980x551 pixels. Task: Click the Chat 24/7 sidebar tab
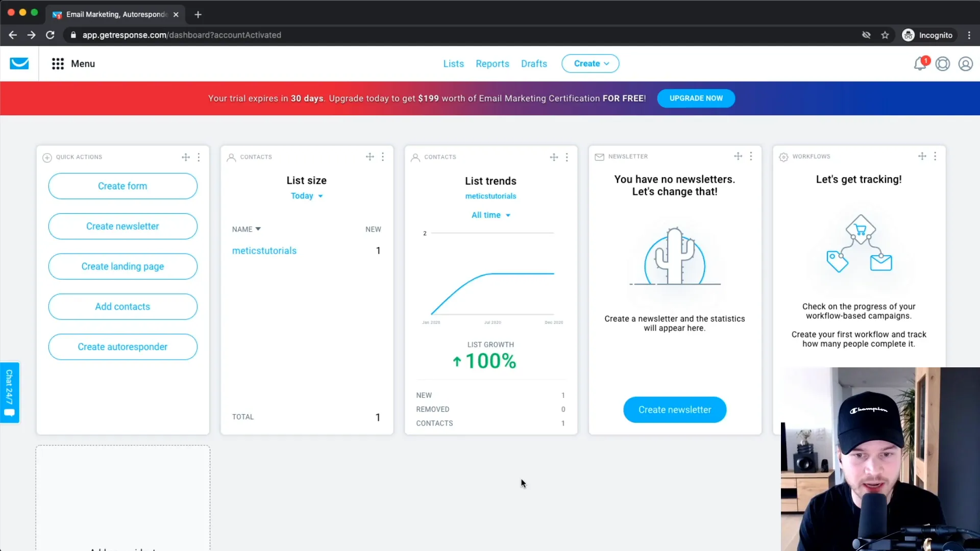click(x=10, y=392)
